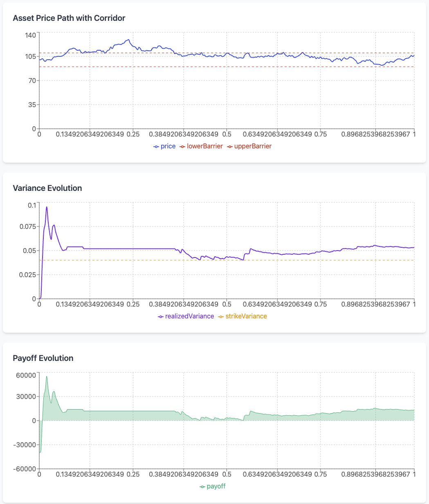
Task: Toggle the upperBarrier legend text
Action: [x=253, y=146]
